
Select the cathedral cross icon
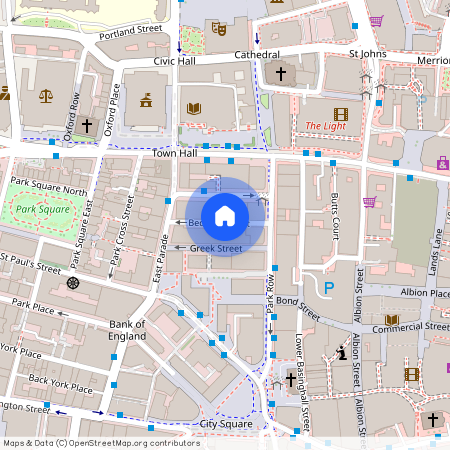(281, 74)
